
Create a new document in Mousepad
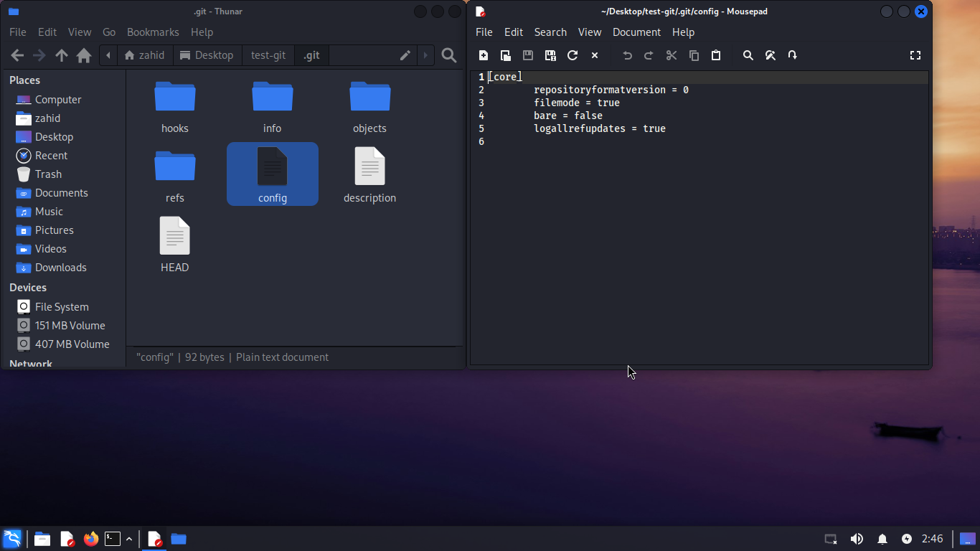[484, 55]
